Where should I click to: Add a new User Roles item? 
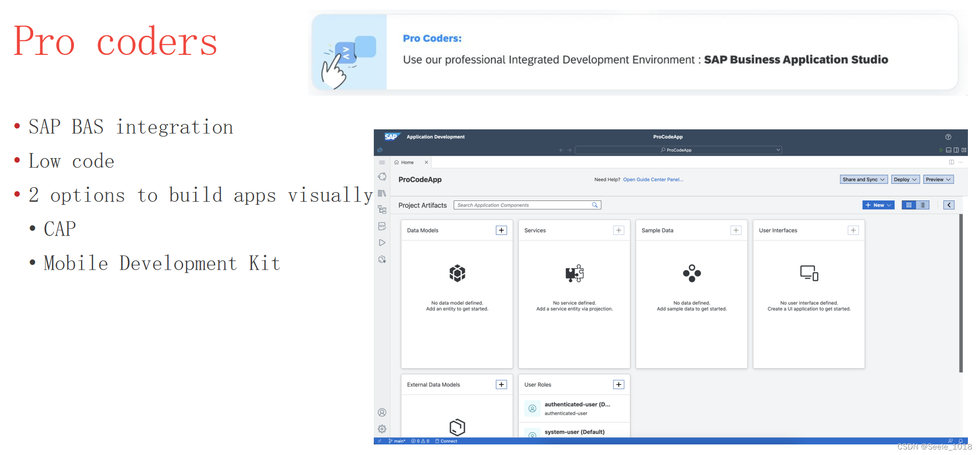[x=619, y=385]
